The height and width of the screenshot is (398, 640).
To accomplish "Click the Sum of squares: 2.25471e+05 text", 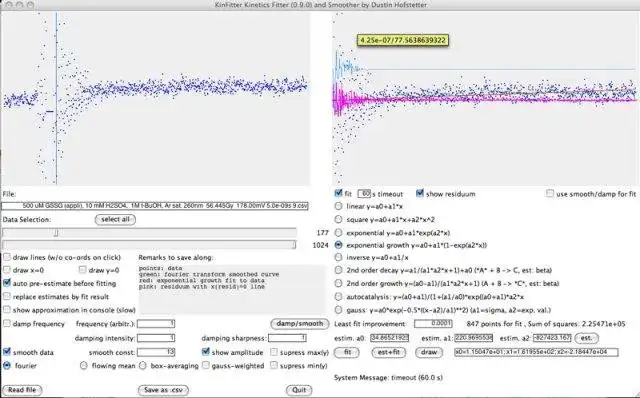I will click(x=576, y=324).
